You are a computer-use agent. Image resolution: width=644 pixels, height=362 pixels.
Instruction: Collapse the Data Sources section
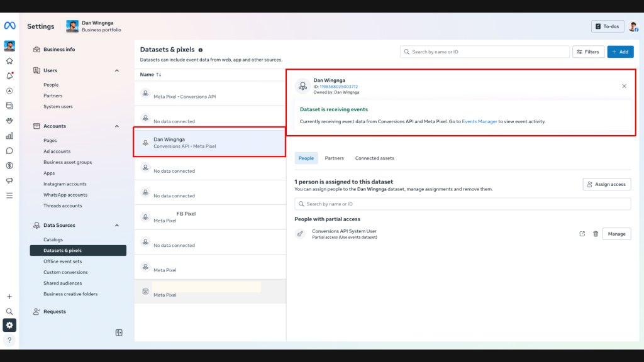(116, 226)
